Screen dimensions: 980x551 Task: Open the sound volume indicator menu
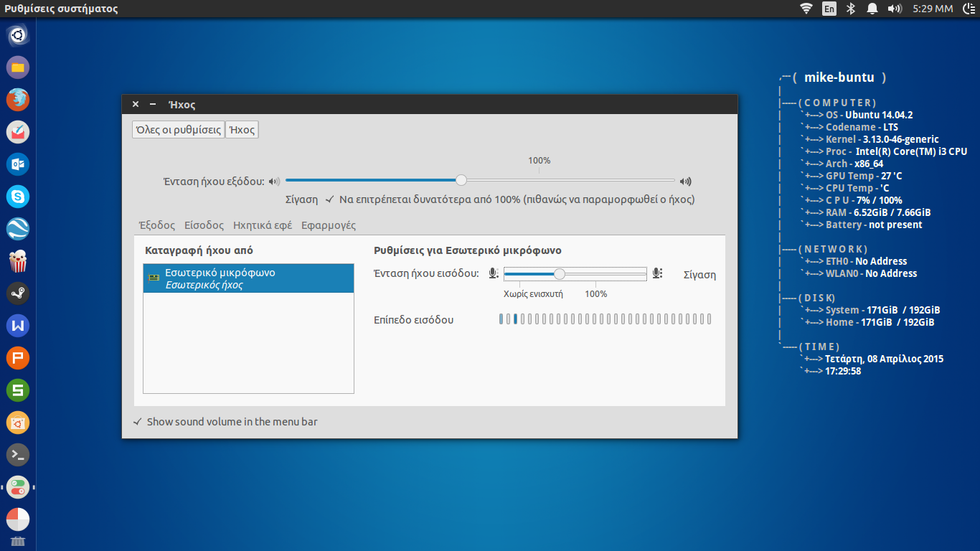894,9
